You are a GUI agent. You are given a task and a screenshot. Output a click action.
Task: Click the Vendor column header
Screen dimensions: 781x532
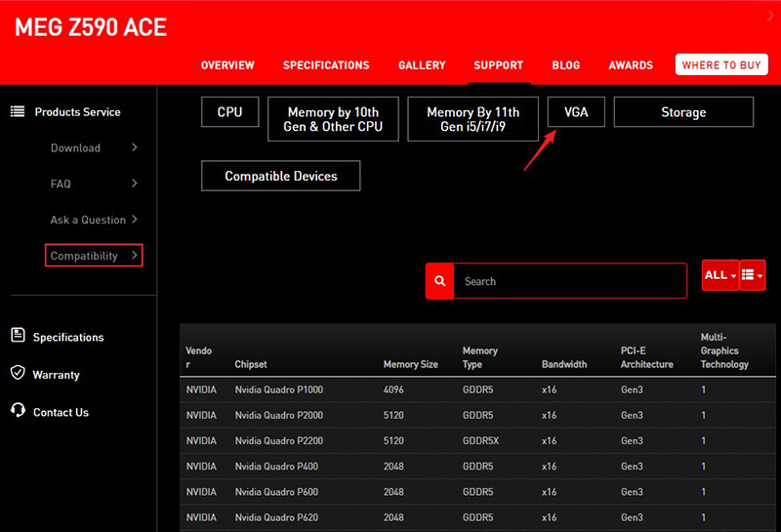coord(199,357)
